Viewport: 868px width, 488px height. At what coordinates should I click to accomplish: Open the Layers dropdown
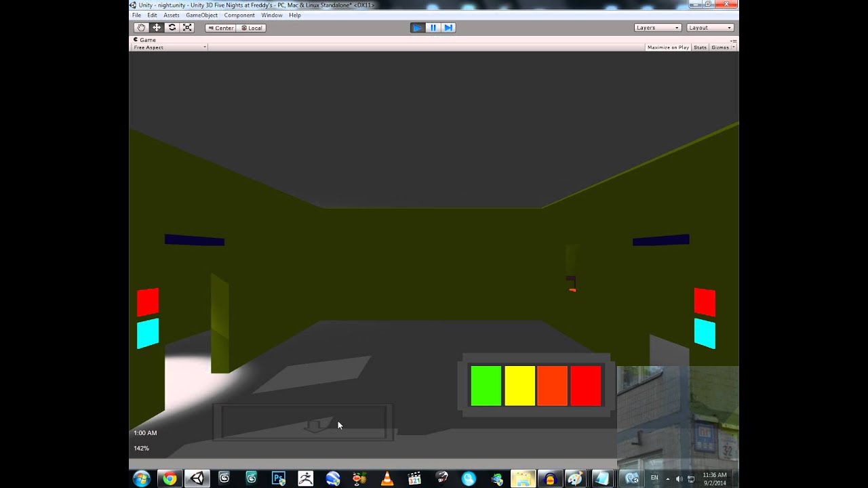(658, 28)
